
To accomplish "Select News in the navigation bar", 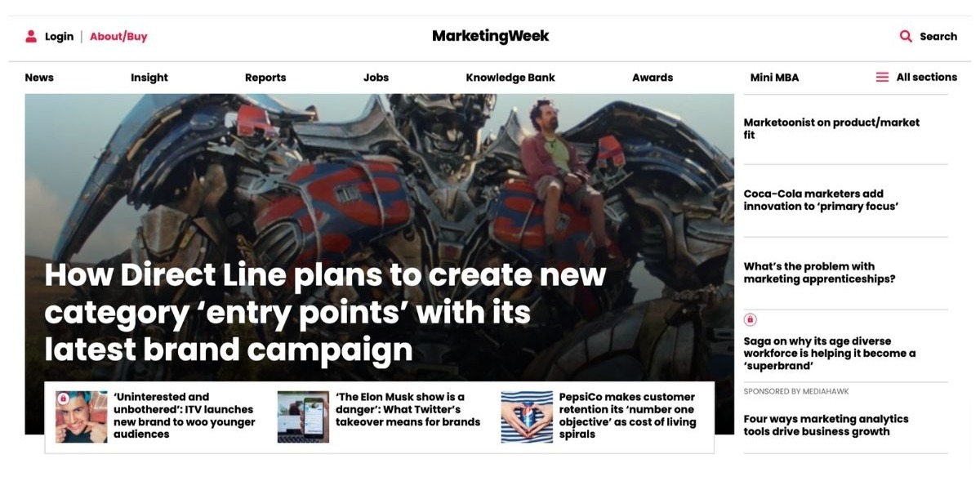I will (39, 78).
